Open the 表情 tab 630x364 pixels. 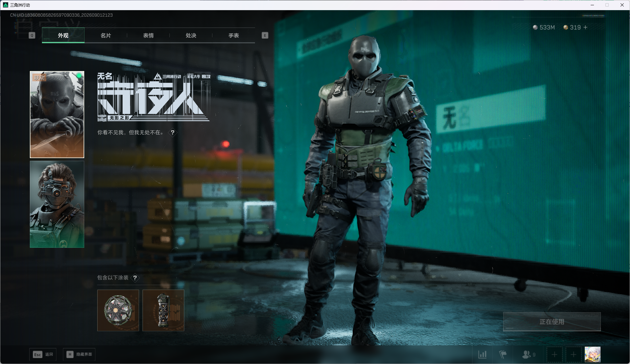(148, 35)
